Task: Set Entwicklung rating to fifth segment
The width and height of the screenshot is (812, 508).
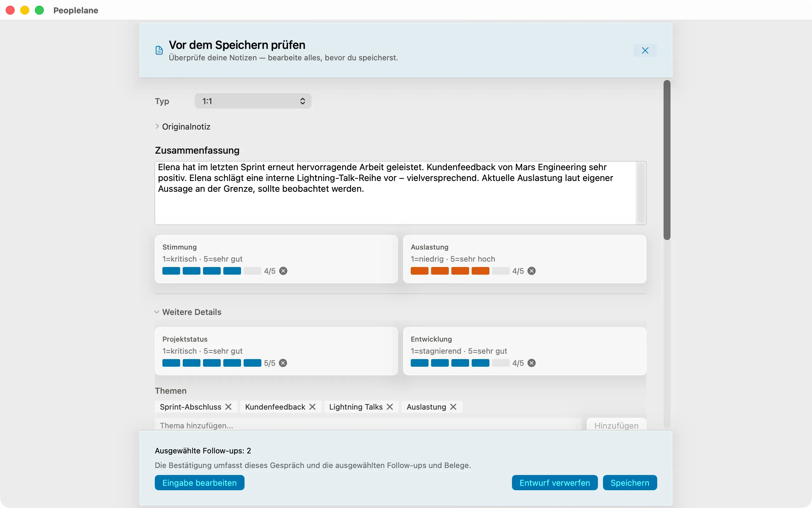Action: tap(501, 363)
